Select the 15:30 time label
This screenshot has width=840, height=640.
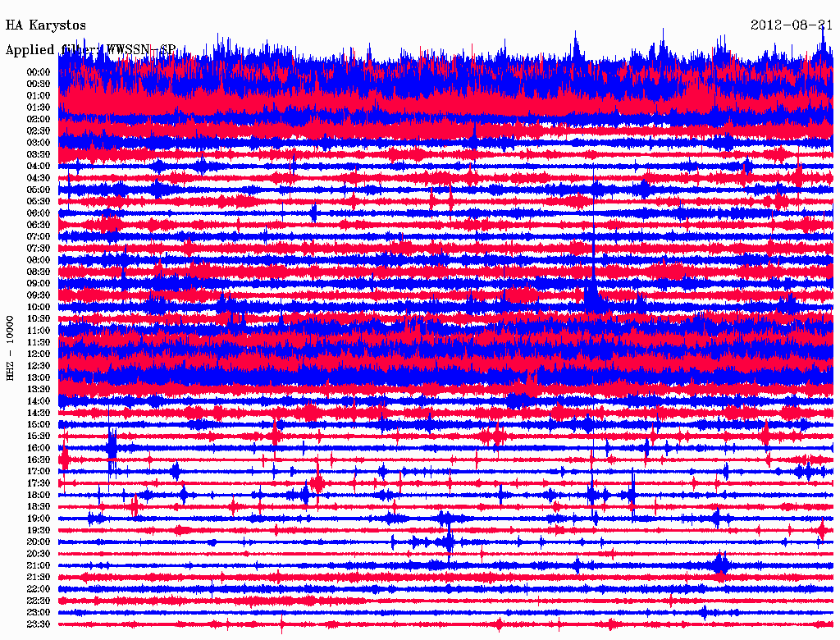pos(38,437)
